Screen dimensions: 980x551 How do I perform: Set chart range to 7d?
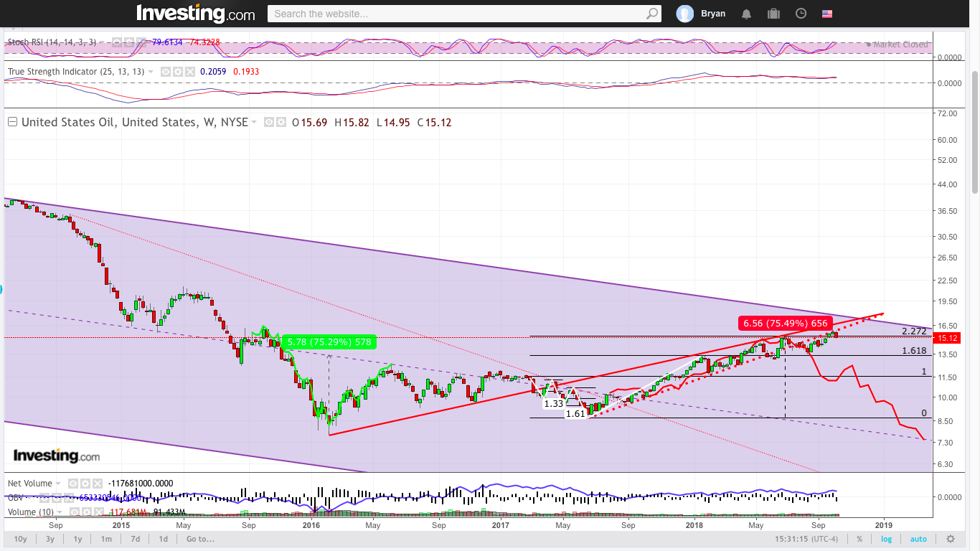click(x=135, y=539)
